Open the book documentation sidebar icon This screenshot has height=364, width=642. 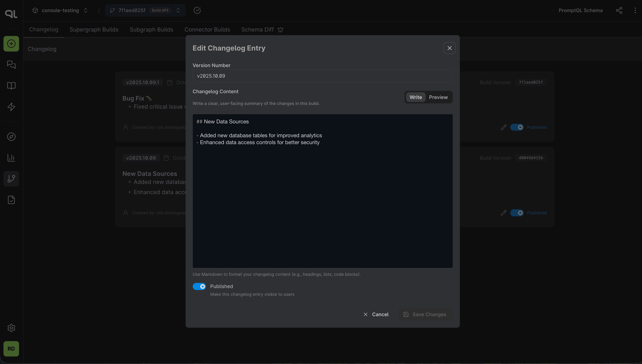(11, 86)
